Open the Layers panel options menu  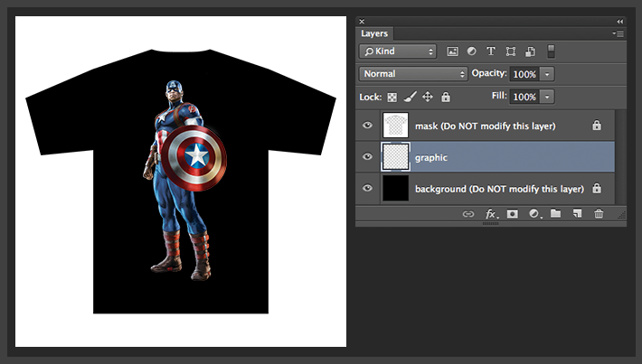pyautogui.click(x=618, y=33)
